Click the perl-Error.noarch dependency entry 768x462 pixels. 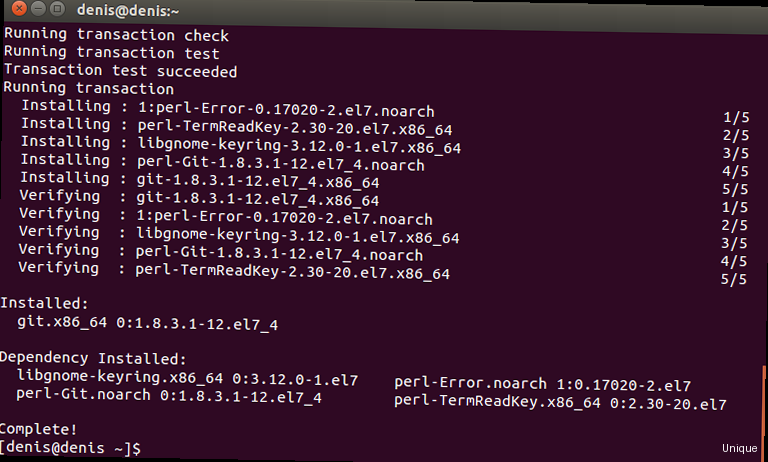(x=542, y=385)
